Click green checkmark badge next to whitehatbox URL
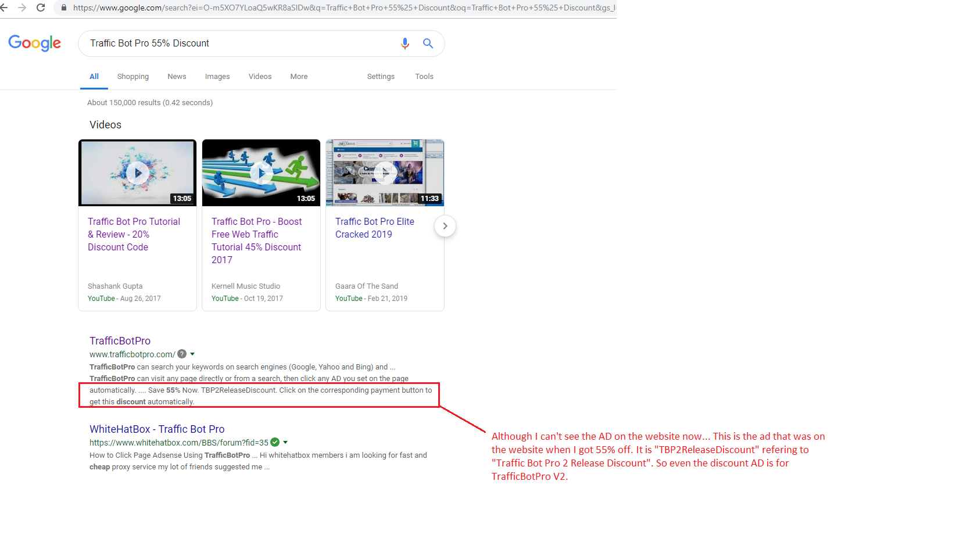This screenshot has height=560, width=963. coord(275,442)
